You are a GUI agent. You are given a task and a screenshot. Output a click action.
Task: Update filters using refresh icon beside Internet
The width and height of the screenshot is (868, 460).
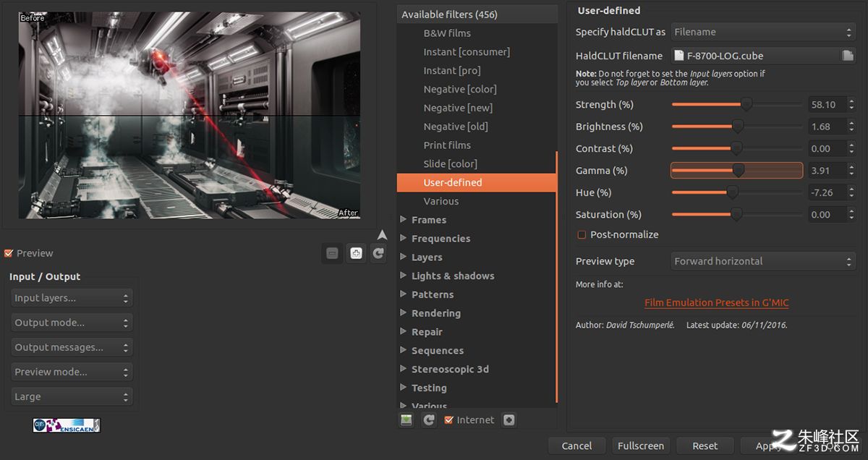click(x=429, y=420)
